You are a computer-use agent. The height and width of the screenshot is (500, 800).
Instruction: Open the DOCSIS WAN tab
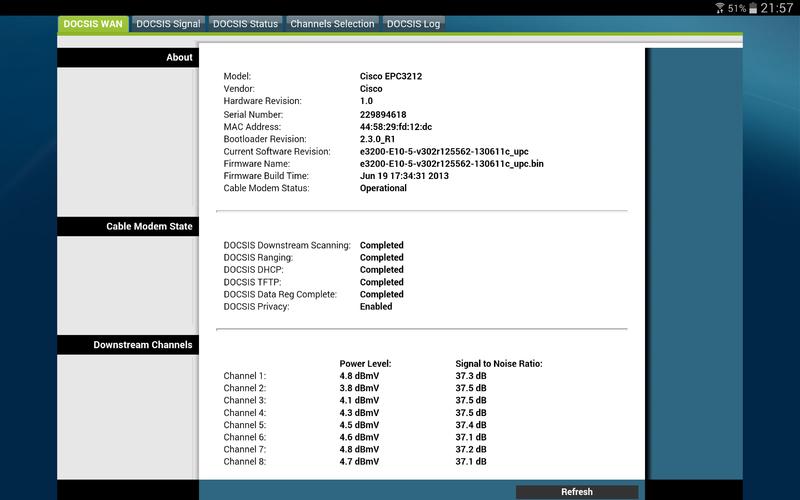tap(93, 24)
